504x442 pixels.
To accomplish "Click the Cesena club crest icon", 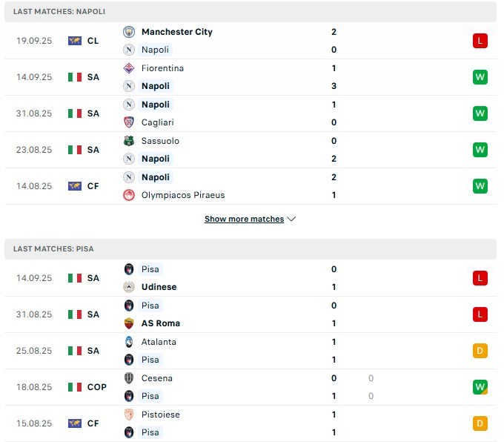I will click(129, 378).
